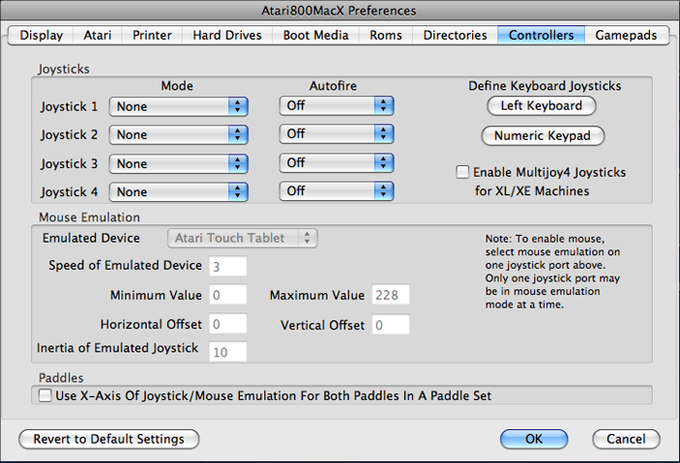Open the Joystick 4 Mode dropdown
This screenshot has height=463, width=680.
click(178, 191)
